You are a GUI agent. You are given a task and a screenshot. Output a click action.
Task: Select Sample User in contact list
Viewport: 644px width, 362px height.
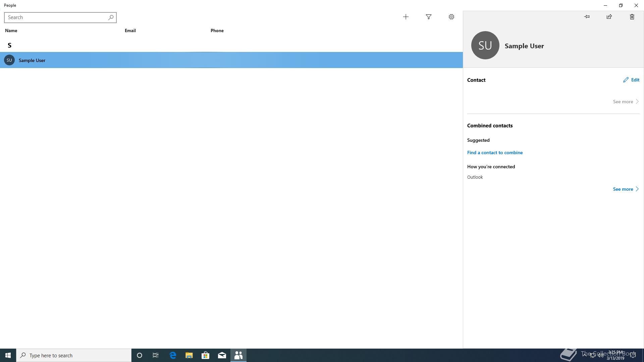coord(32,60)
